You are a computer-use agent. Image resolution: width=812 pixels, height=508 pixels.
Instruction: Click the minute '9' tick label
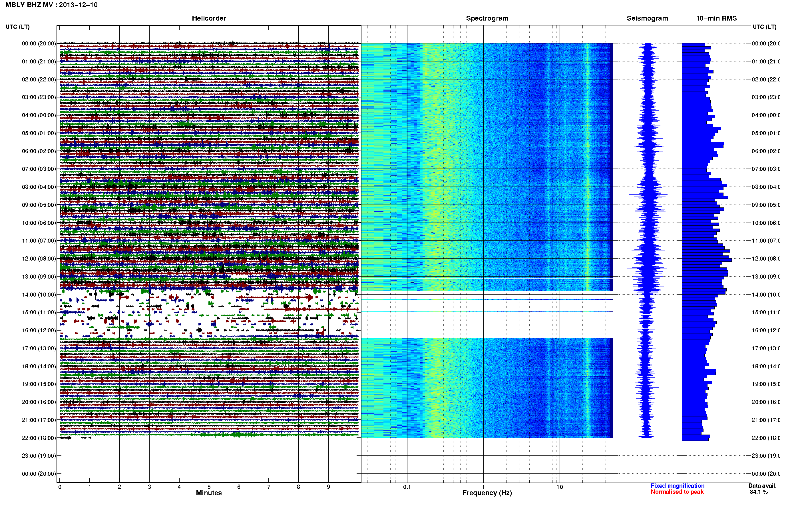(328, 487)
